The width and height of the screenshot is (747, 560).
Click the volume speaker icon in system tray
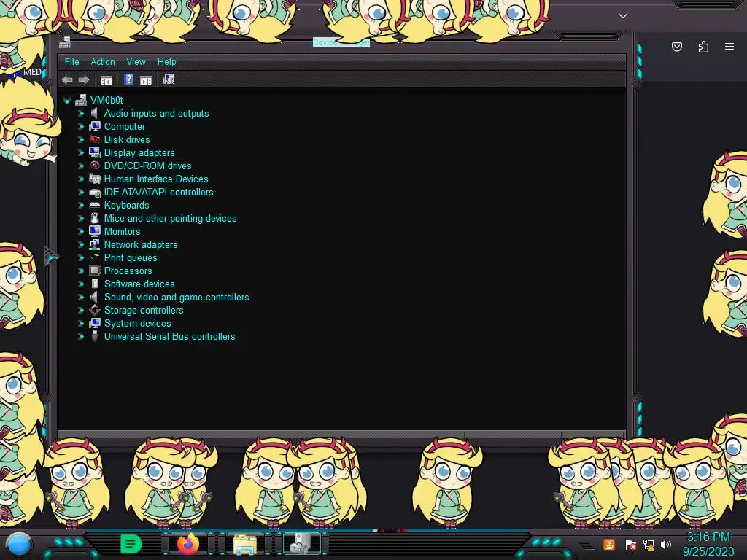666,544
